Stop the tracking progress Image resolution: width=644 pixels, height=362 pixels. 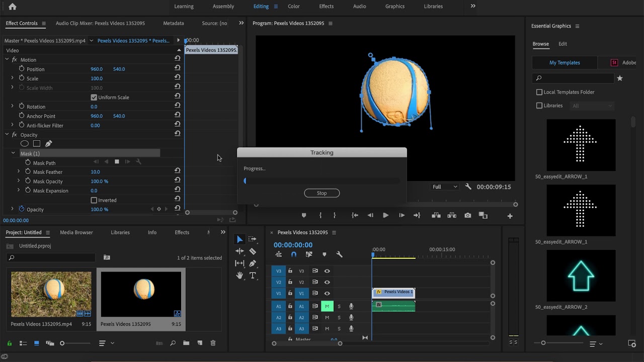pyautogui.click(x=322, y=193)
